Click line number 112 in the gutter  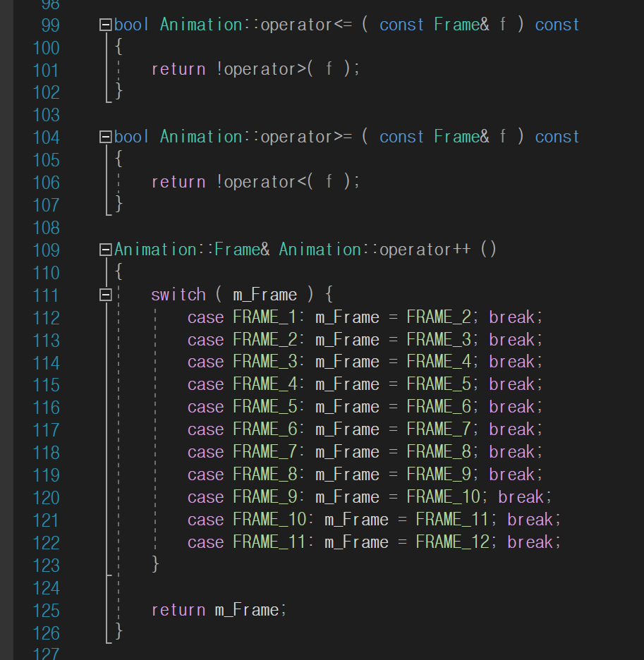point(46,318)
